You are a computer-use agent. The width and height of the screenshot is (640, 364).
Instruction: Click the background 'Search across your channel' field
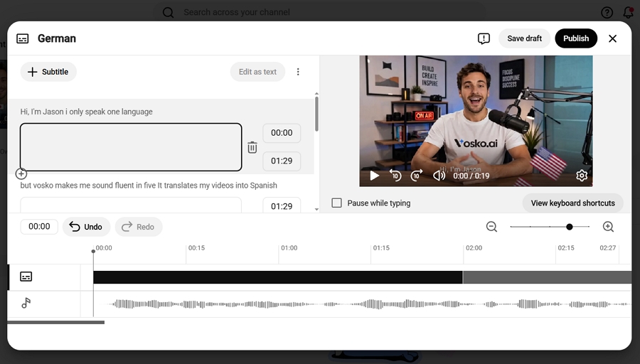point(237,12)
